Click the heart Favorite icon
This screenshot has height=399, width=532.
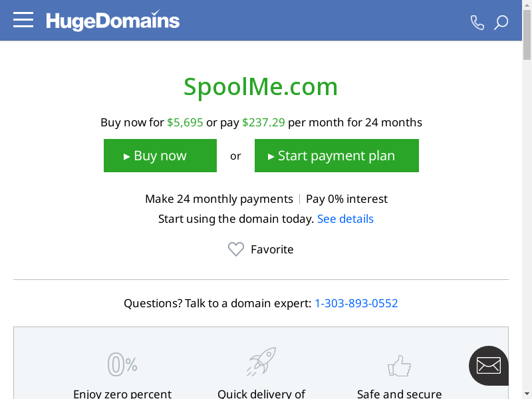[x=236, y=249]
